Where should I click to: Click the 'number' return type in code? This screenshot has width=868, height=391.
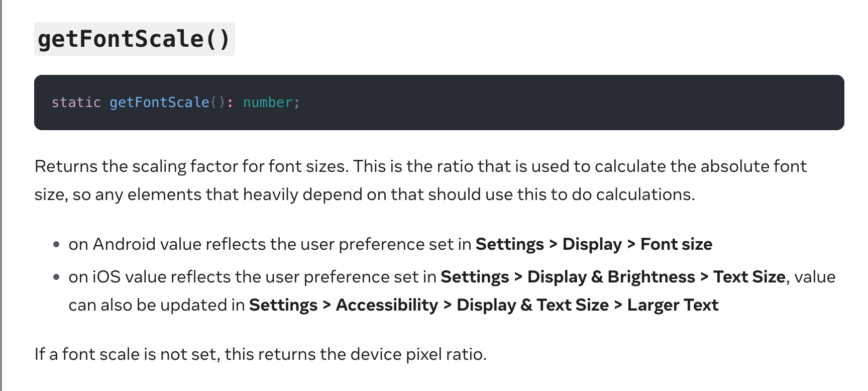(268, 103)
